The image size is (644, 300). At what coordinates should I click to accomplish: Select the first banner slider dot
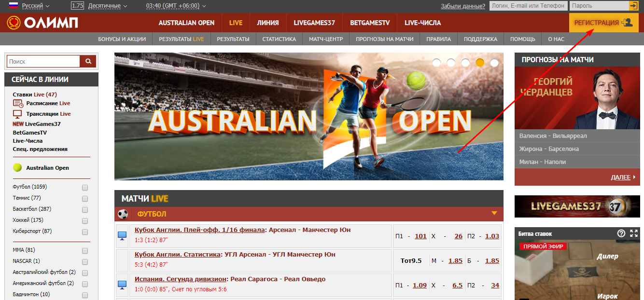pos(436,63)
